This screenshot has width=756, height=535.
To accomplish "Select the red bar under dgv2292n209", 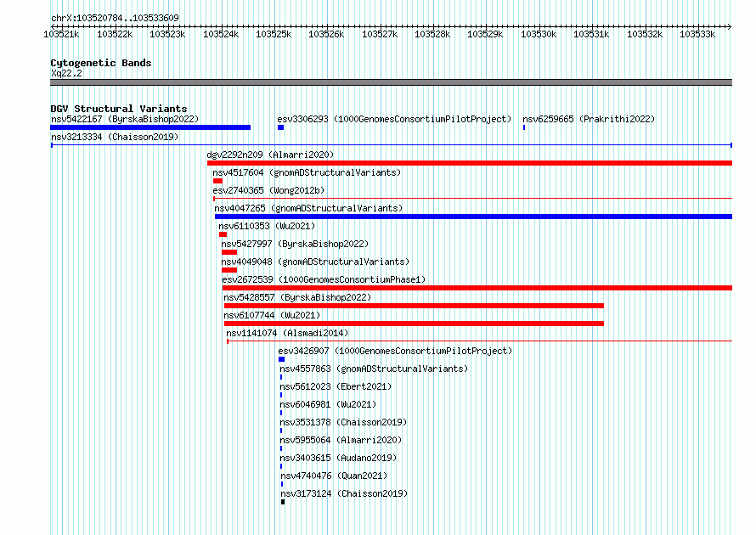I will point(470,163).
